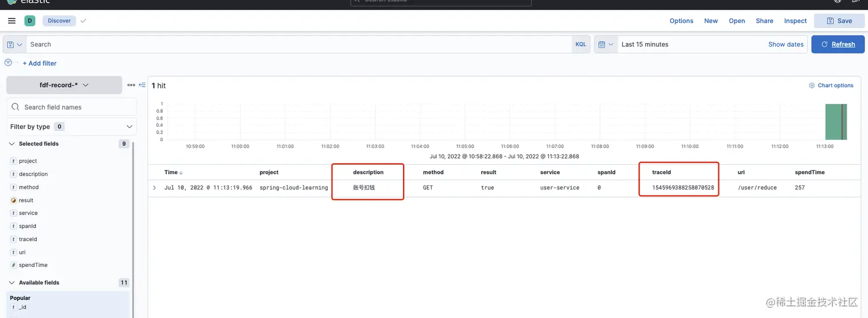
Task: Click text-type icon next to method field
Action: coord(14,187)
